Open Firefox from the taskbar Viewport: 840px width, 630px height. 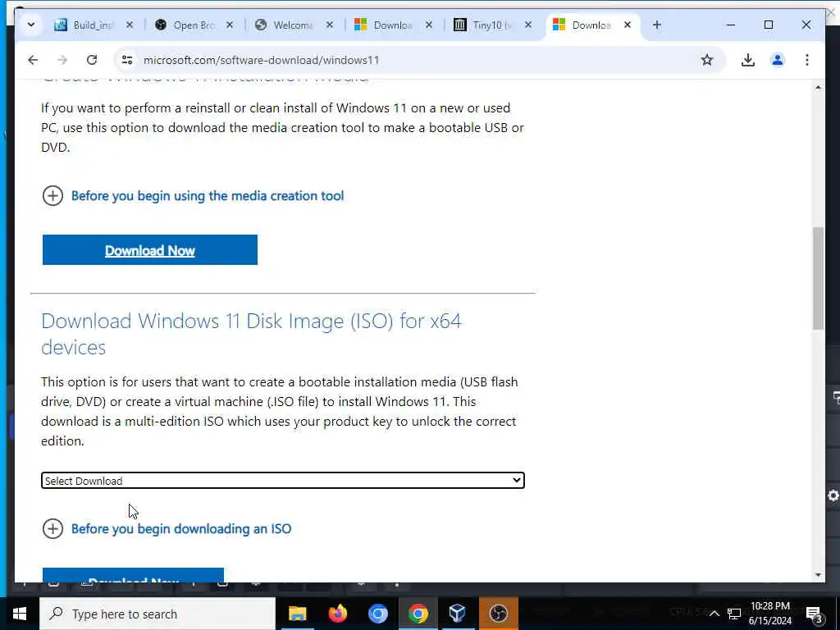pyautogui.click(x=337, y=614)
